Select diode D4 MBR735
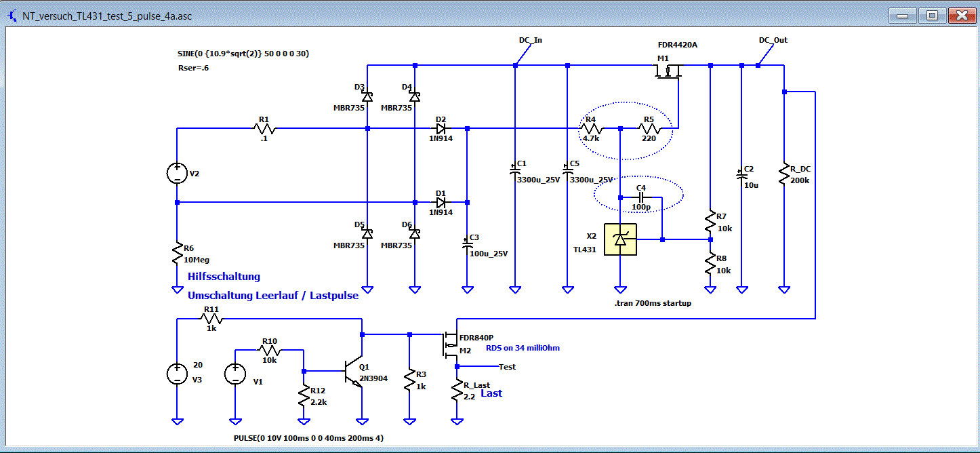 (x=415, y=97)
